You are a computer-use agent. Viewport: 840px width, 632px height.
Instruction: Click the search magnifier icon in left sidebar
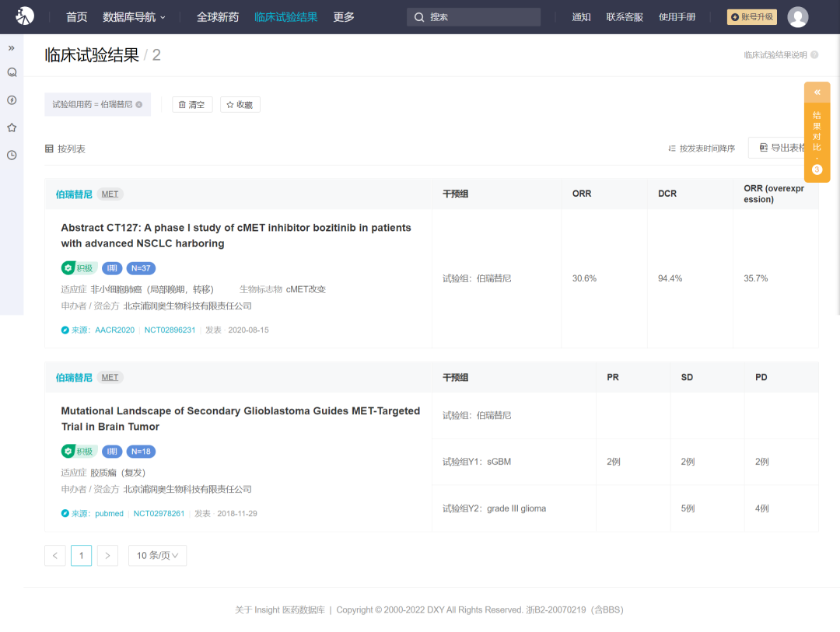[12, 72]
